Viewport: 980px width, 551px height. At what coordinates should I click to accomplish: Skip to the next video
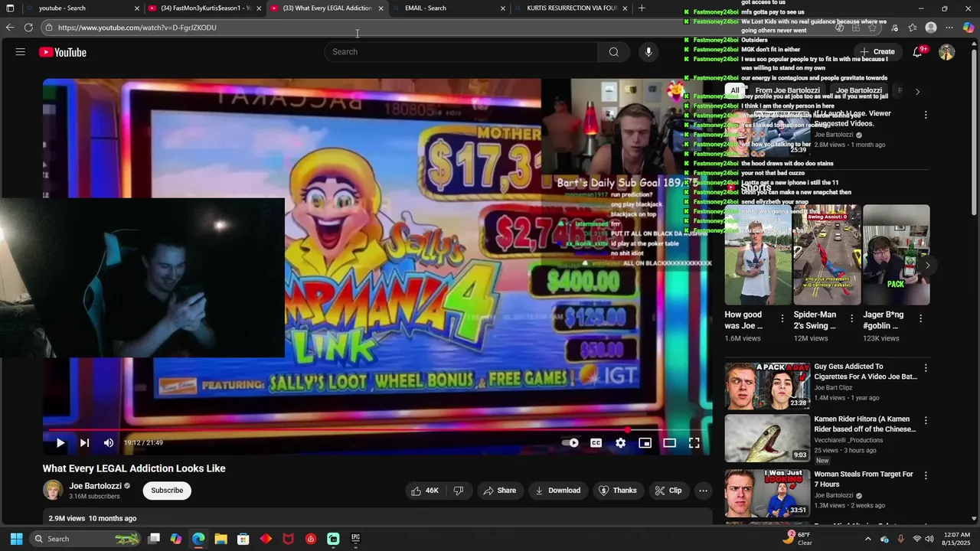84,442
